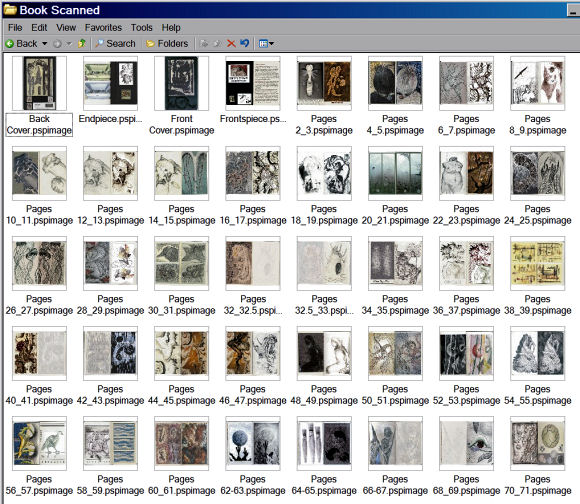Go up one folder level
The image size is (580, 504).
pos(82,44)
